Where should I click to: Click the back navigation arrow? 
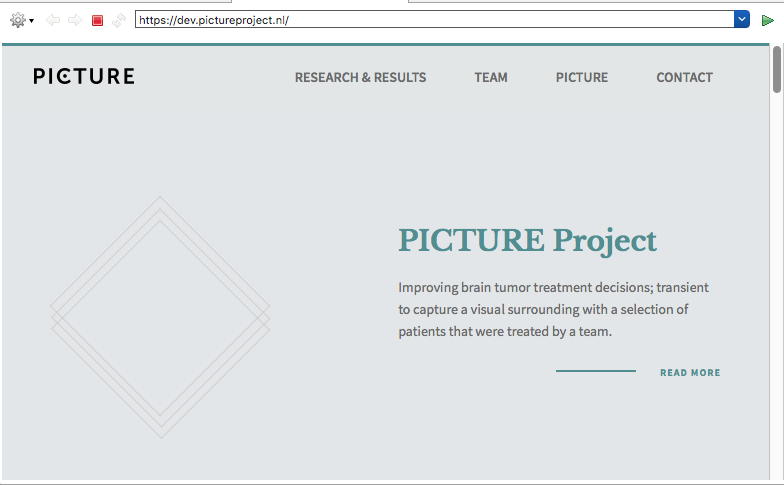coord(53,20)
